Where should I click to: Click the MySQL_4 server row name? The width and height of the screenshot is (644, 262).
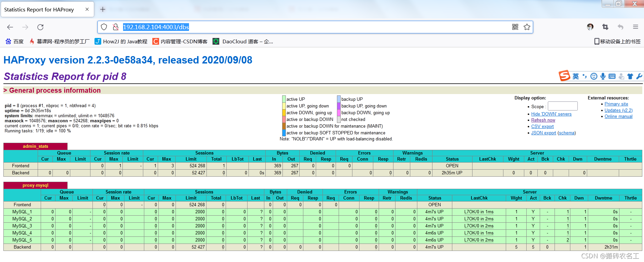click(x=22, y=233)
